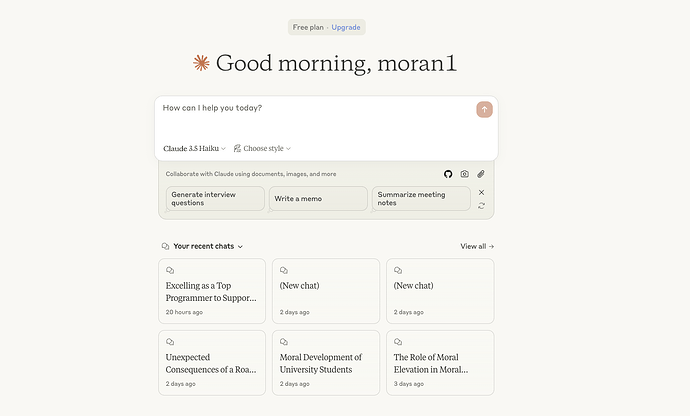Click the camera screenshot icon
The width and height of the screenshot is (690, 416).
pos(464,174)
